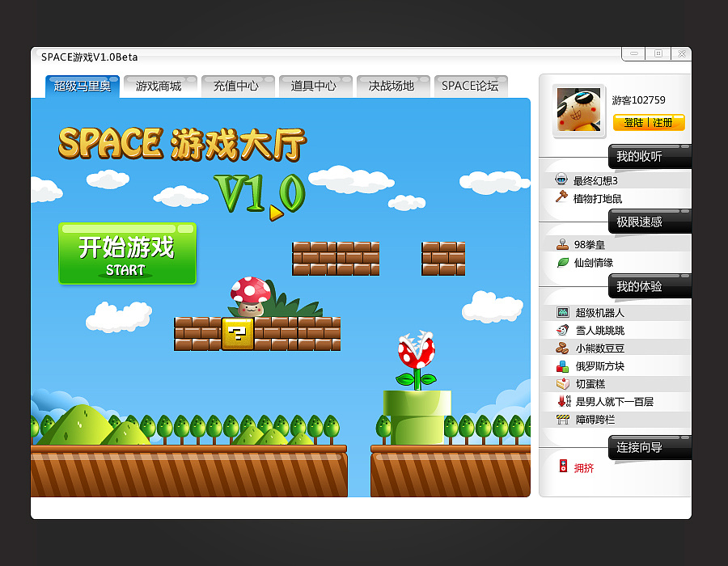This screenshot has width=728, height=566.
Task: Open the 决战场地 tab
Action: [x=393, y=87]
